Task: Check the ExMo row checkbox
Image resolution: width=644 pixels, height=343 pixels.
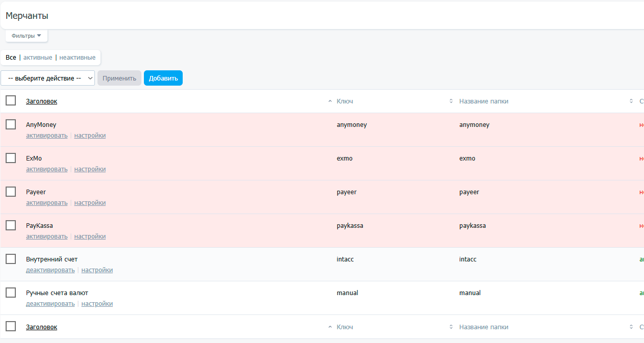Action: [11, 158]
